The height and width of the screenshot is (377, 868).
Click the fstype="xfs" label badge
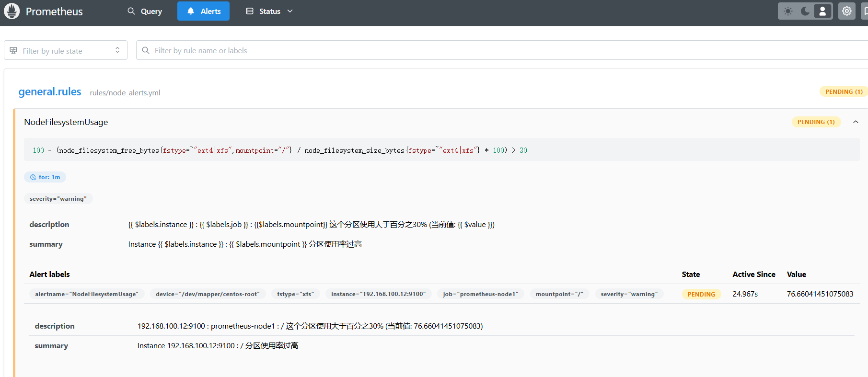click(295, 294)
